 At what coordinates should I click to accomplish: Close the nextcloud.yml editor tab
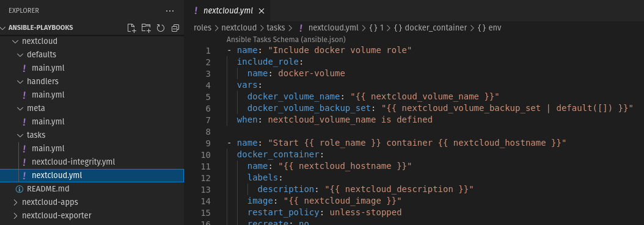tap(262, 11)
